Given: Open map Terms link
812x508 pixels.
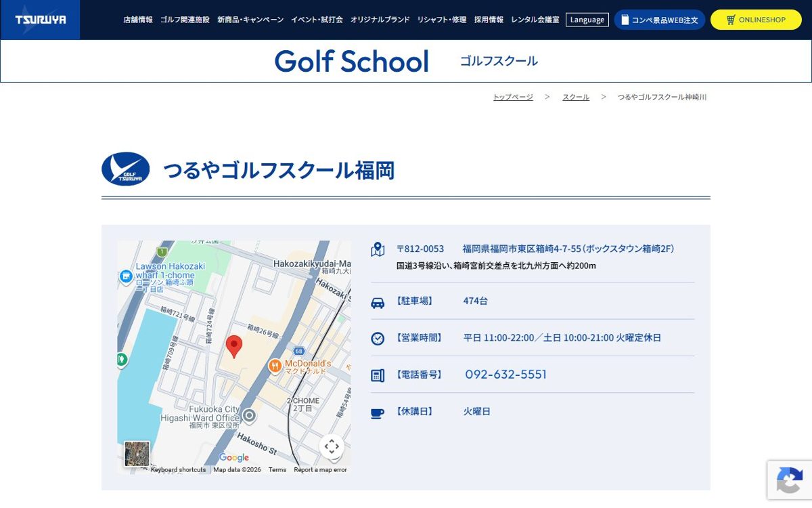Looking at the screenshot, I should (277, 469).
